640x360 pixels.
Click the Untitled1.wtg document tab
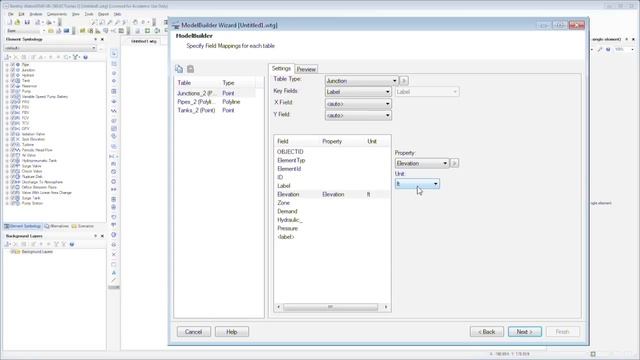pyautogui.click(x=144, y=41)
